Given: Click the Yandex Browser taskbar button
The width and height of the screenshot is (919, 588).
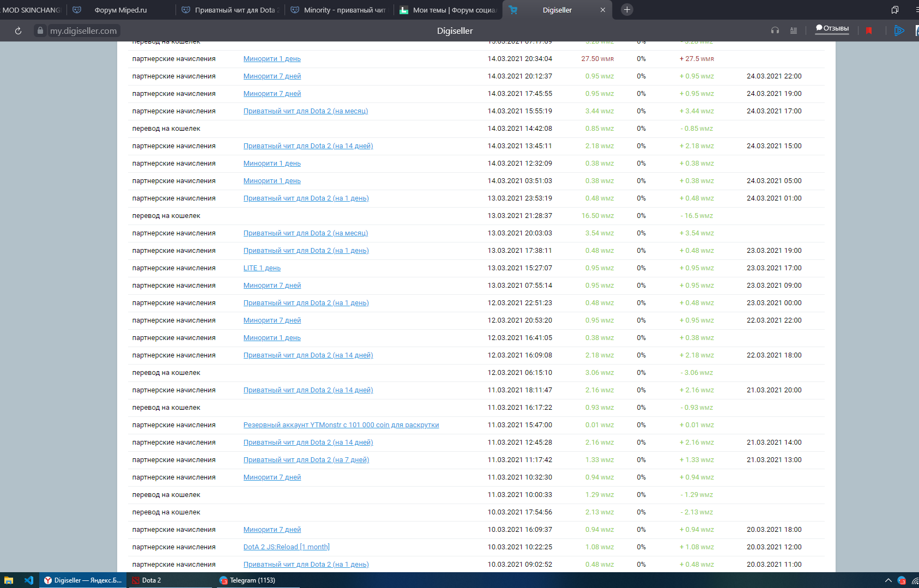Looking at the screenshot, I should (x=83, y=580).
